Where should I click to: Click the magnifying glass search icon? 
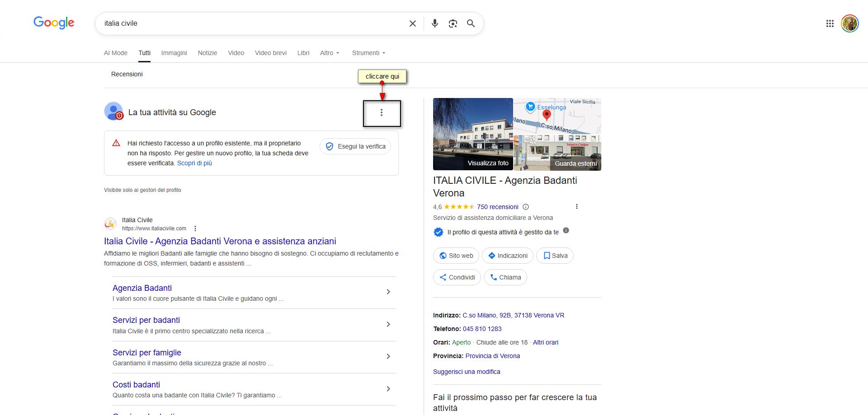471,23
